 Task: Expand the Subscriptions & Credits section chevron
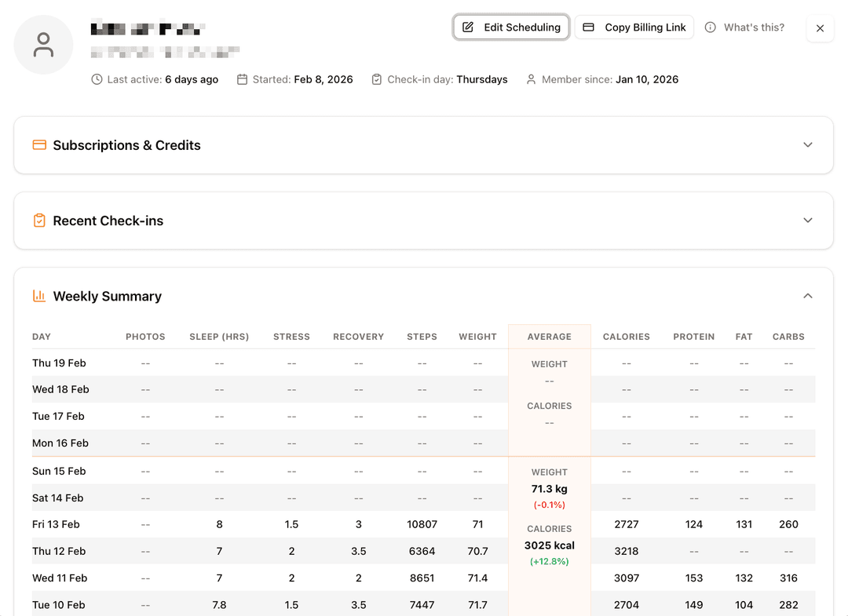tap(808, 145)
